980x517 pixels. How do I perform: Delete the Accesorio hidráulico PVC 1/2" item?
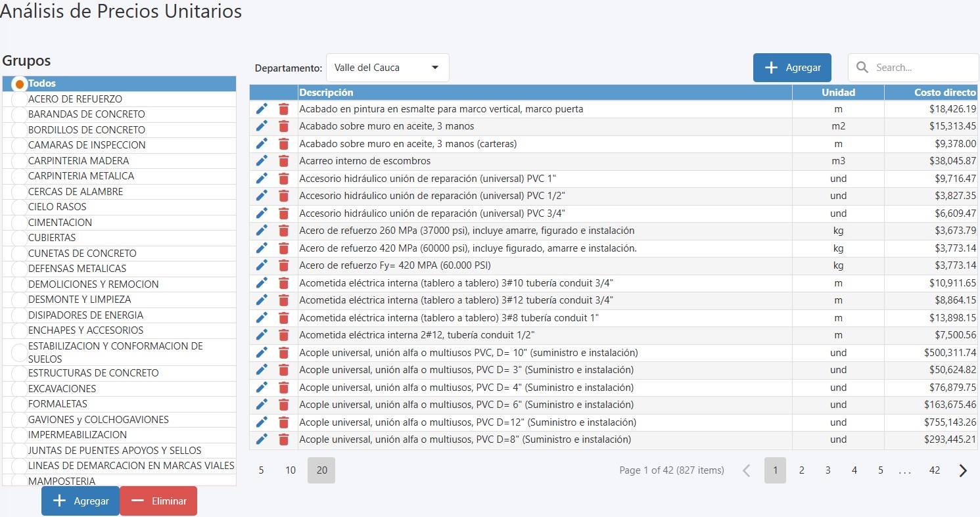283,196
